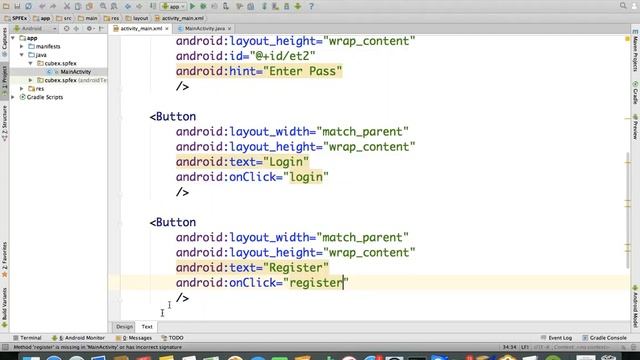Click the status bar error message text
This screenshot has width=640, height=360.
pos(98,347)
